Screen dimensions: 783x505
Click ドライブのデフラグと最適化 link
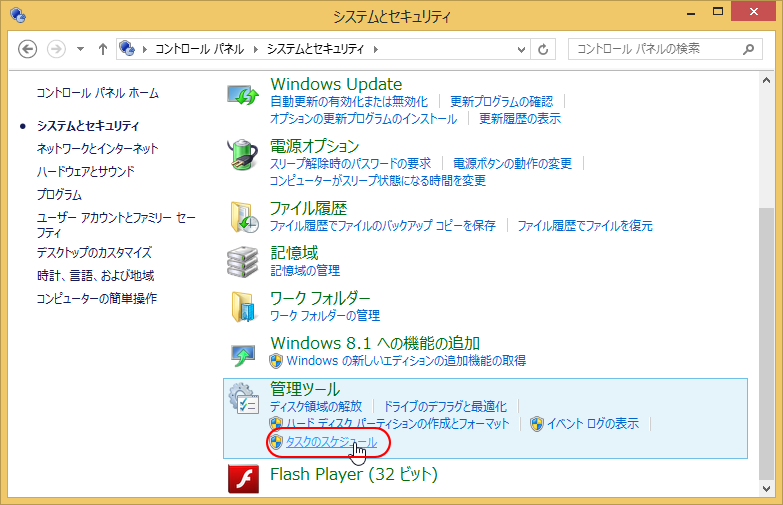point(445,407)
